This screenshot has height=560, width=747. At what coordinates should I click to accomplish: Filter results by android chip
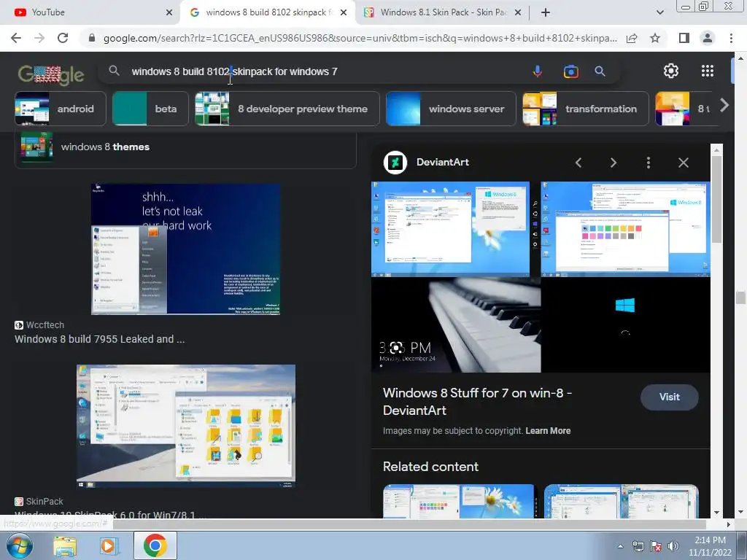pos(61,109)
